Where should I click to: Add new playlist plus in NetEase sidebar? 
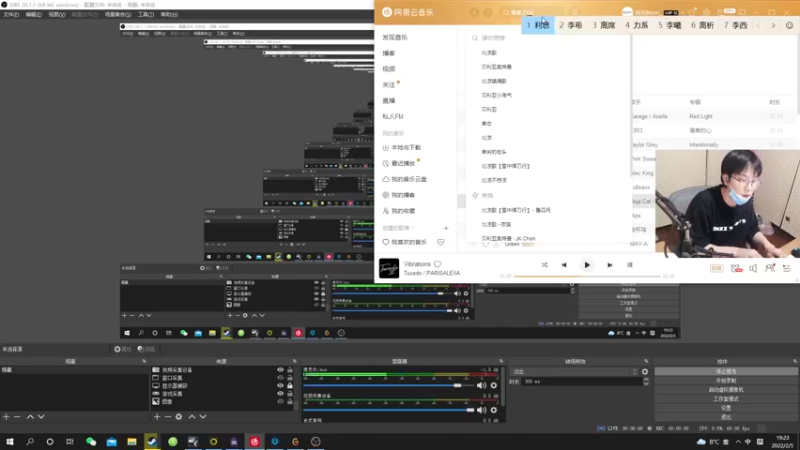pos(445,228)
